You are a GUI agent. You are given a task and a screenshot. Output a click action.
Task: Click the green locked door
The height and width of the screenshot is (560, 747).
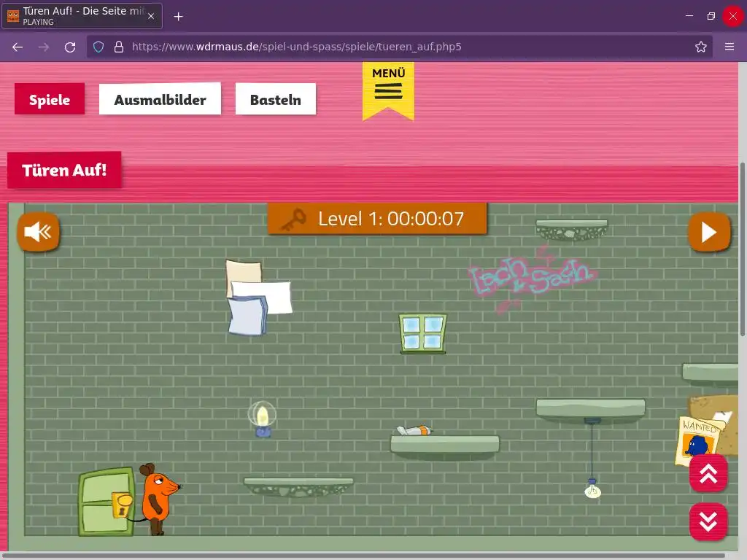[x=107, y=502]
